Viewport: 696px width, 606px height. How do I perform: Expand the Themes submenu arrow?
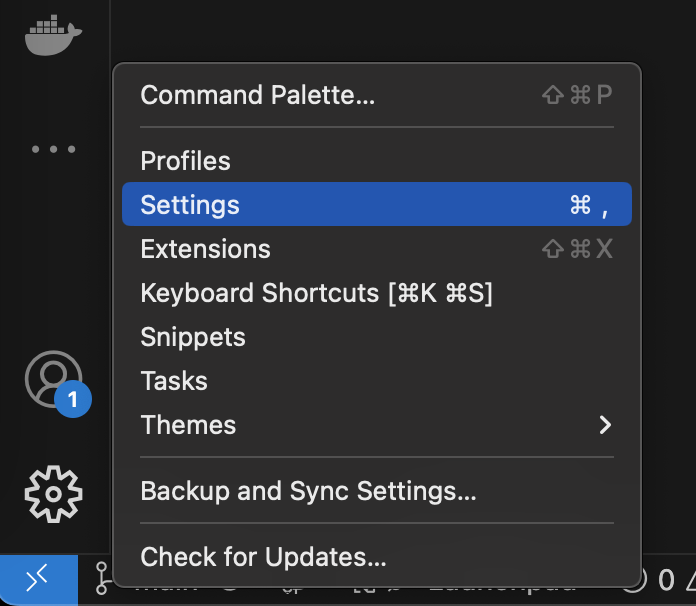coord(604,425)
